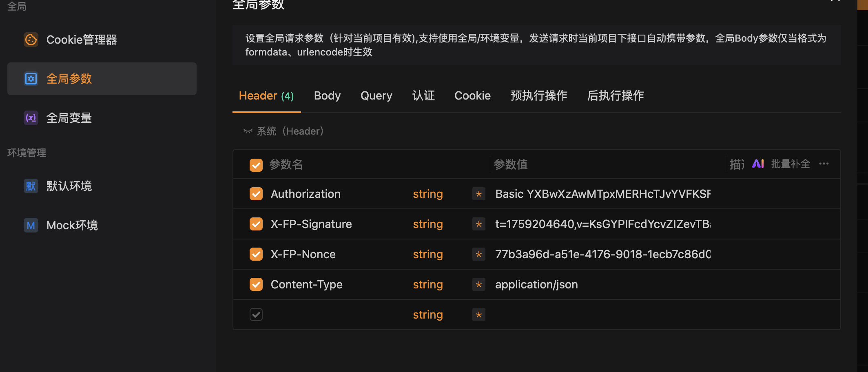Screen dimensions: 868x372
Task: Toggle required star for Authorization row
Action: [478, 194]
